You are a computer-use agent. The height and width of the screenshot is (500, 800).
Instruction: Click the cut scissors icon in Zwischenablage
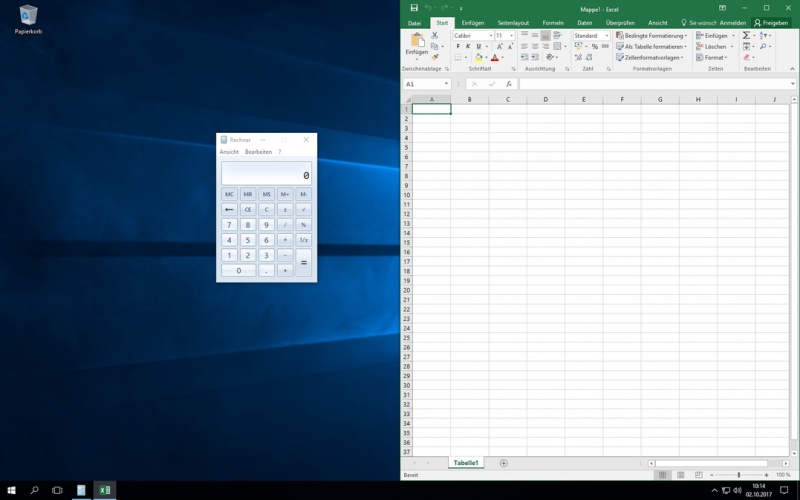point(435,35)
